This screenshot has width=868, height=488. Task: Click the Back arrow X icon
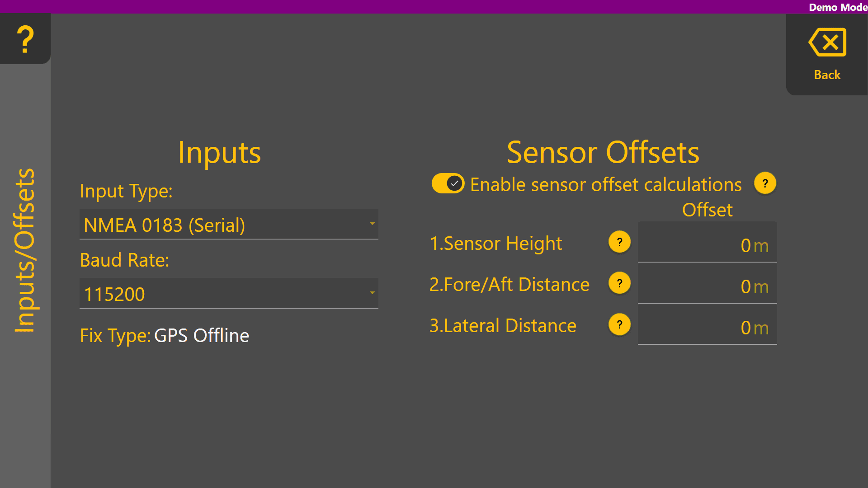tap(827, 42)
